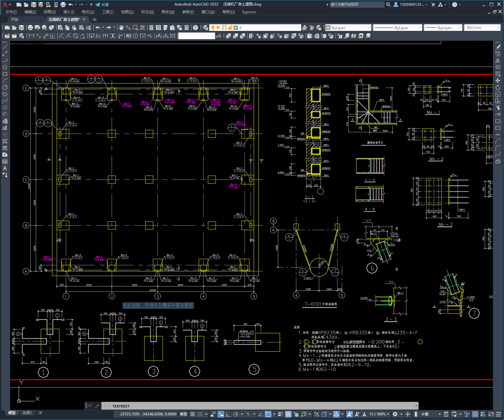Image resolution: width=504 pixels, height=420 pixels.
Task: Click the 共享 share button
Action: (x=102, y=5)
